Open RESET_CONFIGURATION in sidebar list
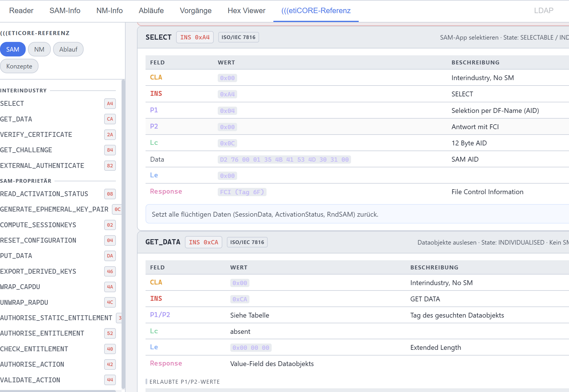Screen dimensions: 569x392 (58, 240)
